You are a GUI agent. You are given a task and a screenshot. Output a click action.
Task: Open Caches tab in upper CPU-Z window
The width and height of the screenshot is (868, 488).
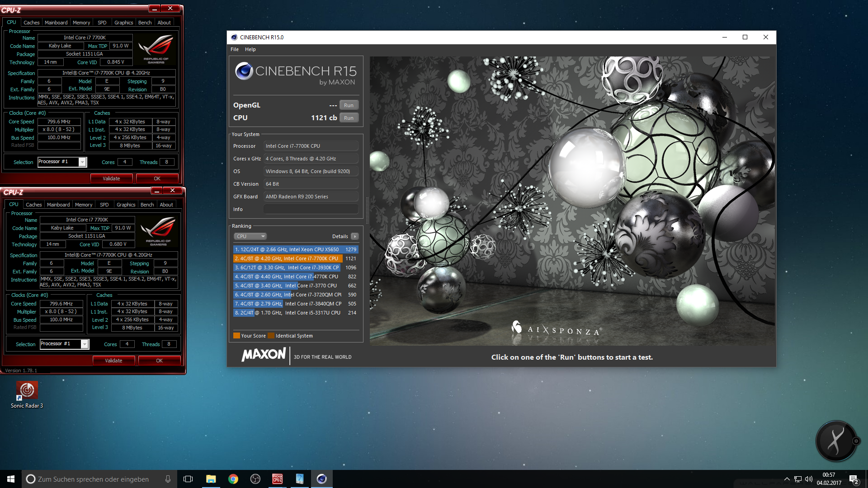click(31, 23)
